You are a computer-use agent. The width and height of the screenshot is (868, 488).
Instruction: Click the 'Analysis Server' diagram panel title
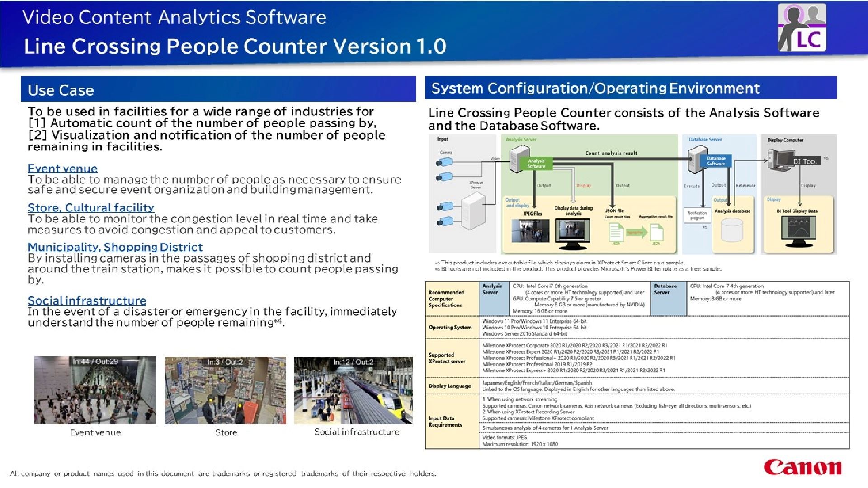pos(521,140)
